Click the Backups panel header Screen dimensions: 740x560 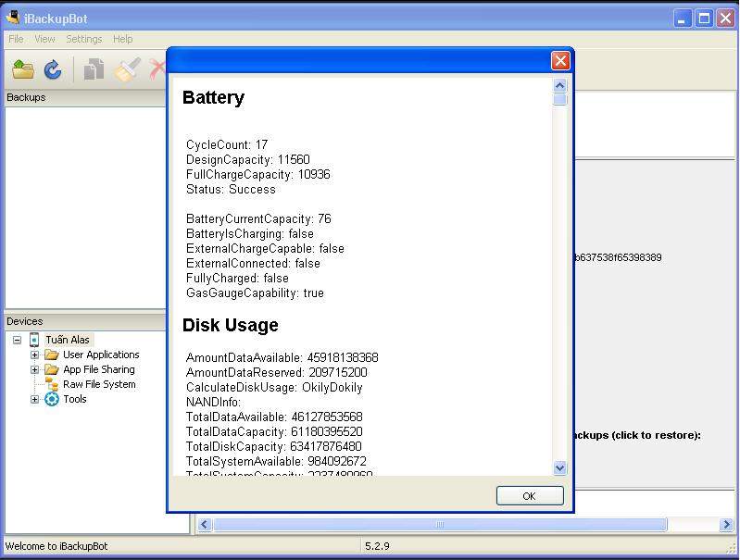tap(85, 97)
